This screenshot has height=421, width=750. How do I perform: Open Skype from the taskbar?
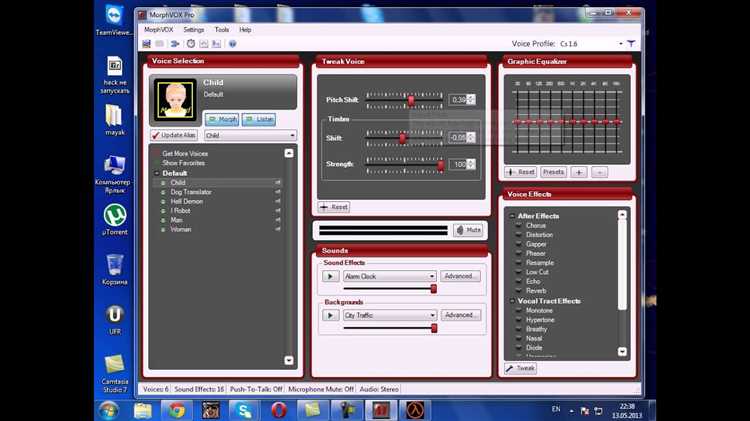tap(244, 410)
